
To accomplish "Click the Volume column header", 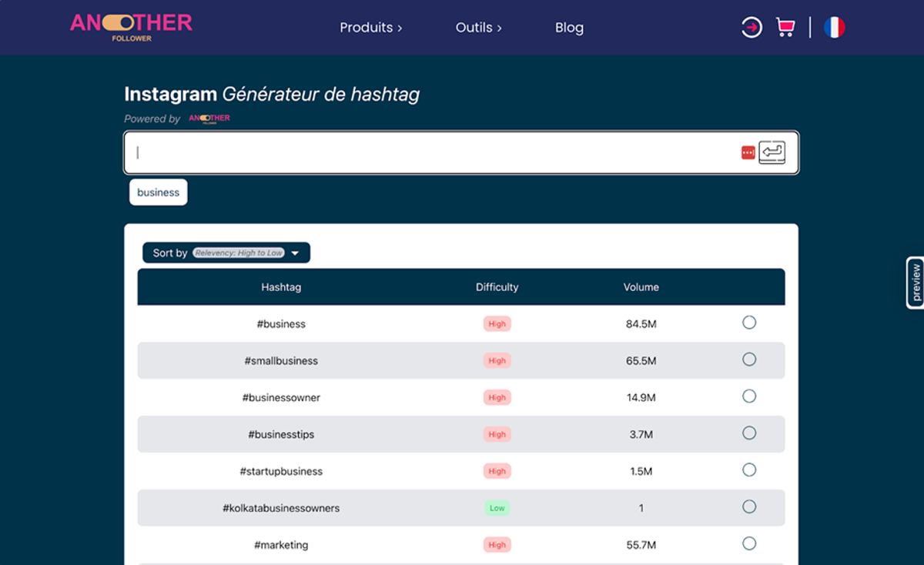I will tap(641, 287).
